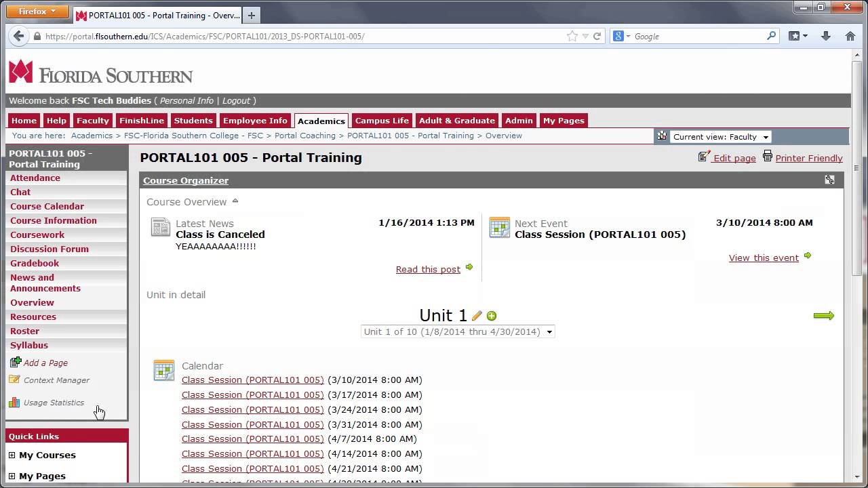Open the Course Organizer heading link
Image resolution: width=868 pixels, height=488 pixels.
click(186, 180)
